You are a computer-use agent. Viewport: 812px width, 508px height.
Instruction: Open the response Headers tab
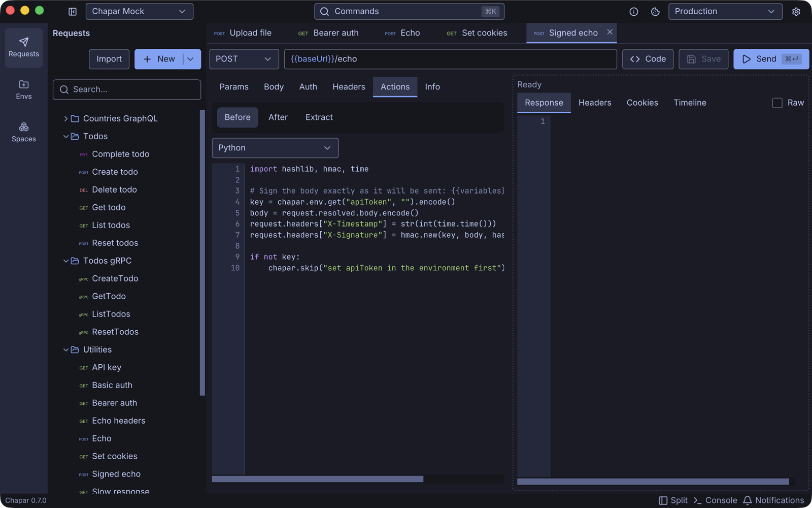[x=595, y=103]
